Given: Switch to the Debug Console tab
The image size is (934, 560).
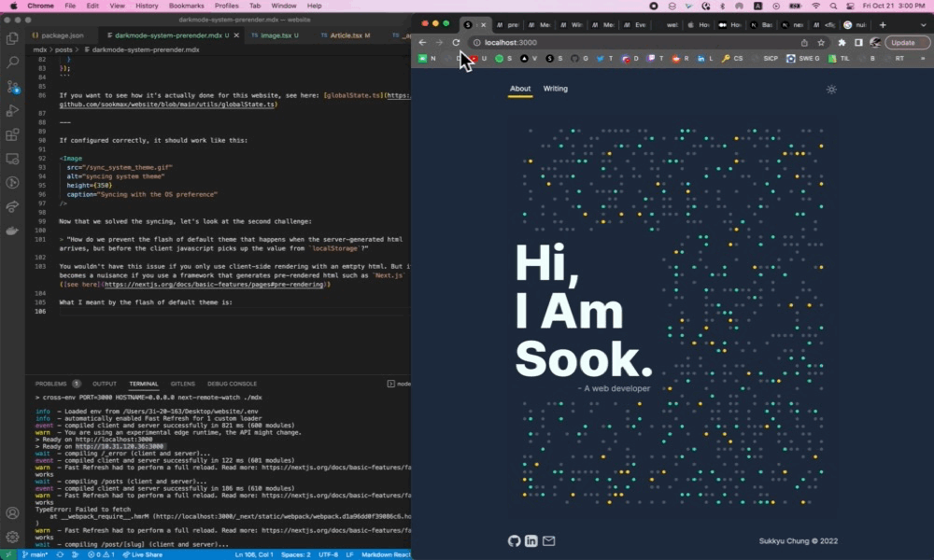Looking at the screenshot, I should [232, 384].
